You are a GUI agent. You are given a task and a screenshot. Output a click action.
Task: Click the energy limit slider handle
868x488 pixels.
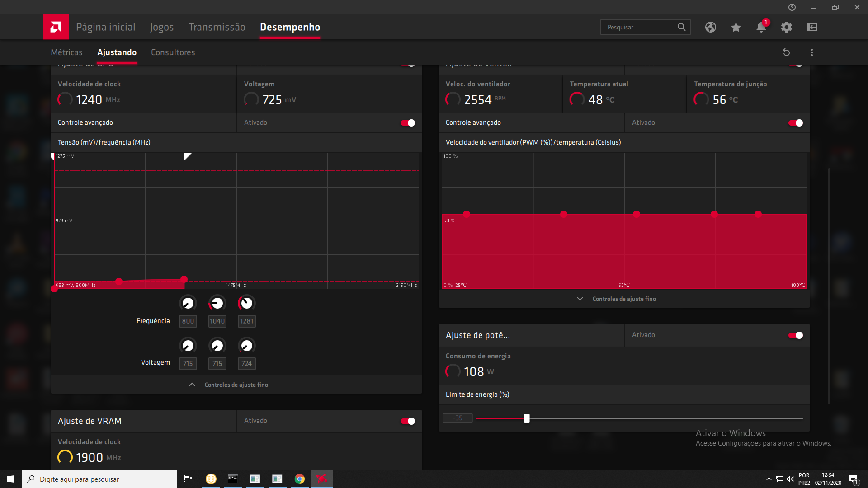click(527, 418)
